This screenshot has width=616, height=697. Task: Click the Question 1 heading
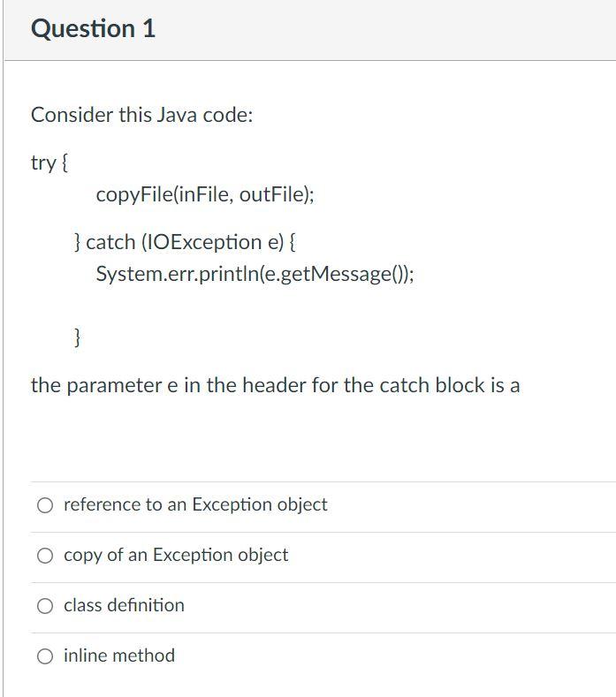[93, 29]
